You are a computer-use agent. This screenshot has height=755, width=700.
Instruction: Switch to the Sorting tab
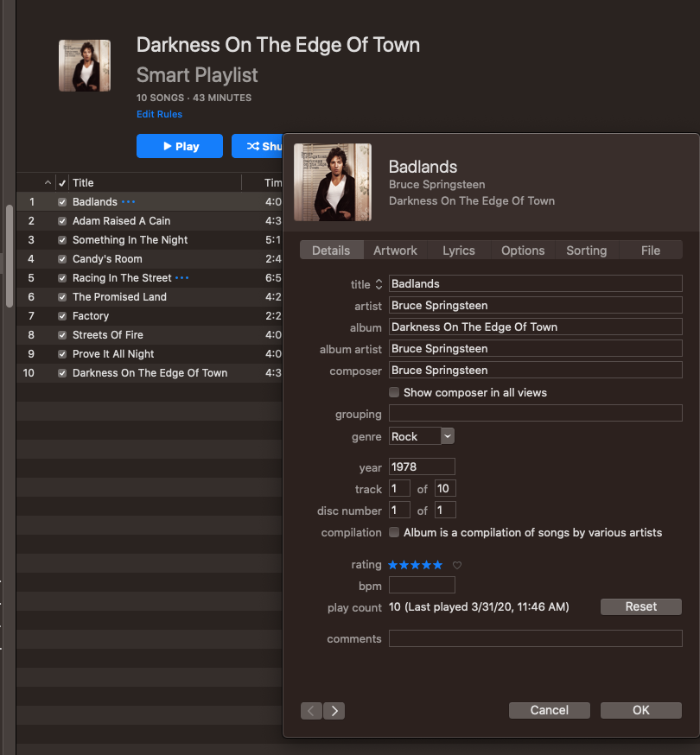586,251
